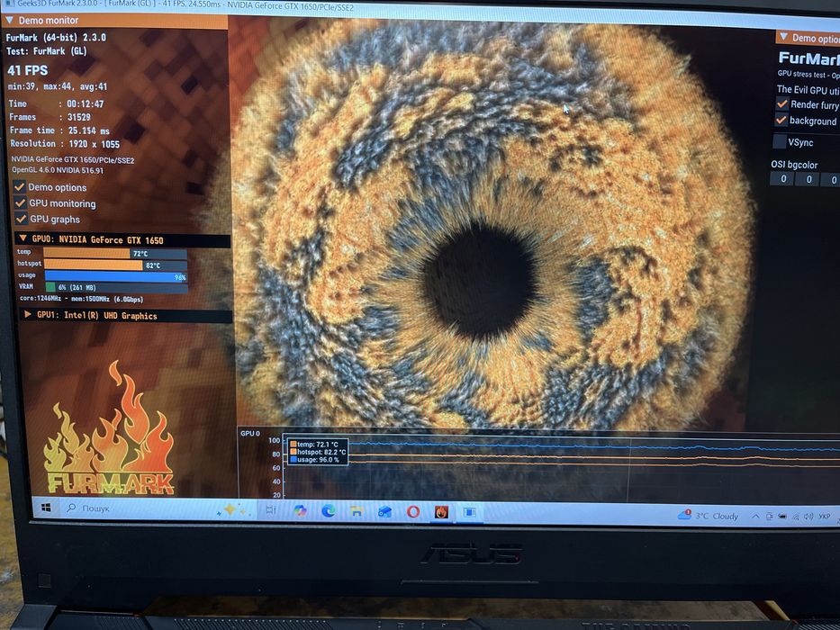Click the Test: FurMark (GL) label
Image resolution: width=840 pixels, height=630 pixels.
coord(47,51)
